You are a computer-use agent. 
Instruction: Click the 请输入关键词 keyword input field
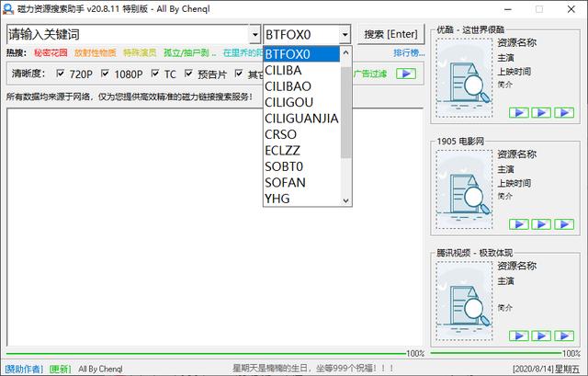point(124,35)
